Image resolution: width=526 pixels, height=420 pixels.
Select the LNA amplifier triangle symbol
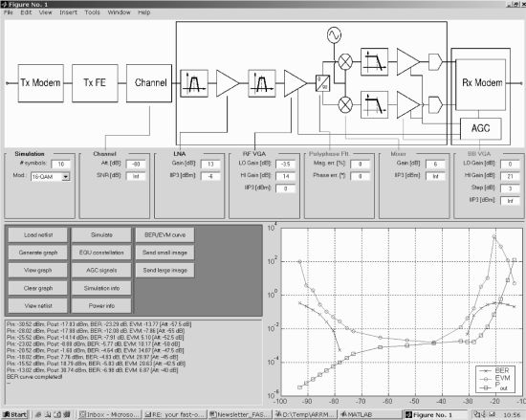click(228, 83)
